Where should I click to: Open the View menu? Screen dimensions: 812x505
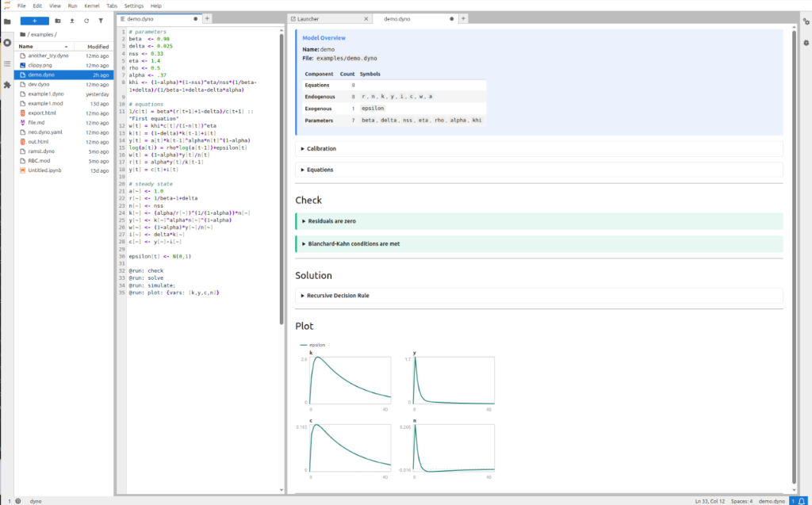tap(55, 6)
